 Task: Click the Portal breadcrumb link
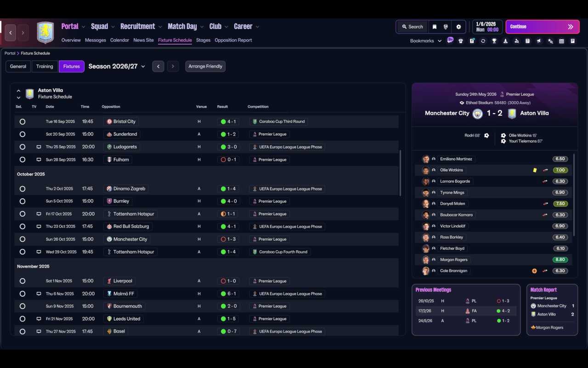[10, 53]
